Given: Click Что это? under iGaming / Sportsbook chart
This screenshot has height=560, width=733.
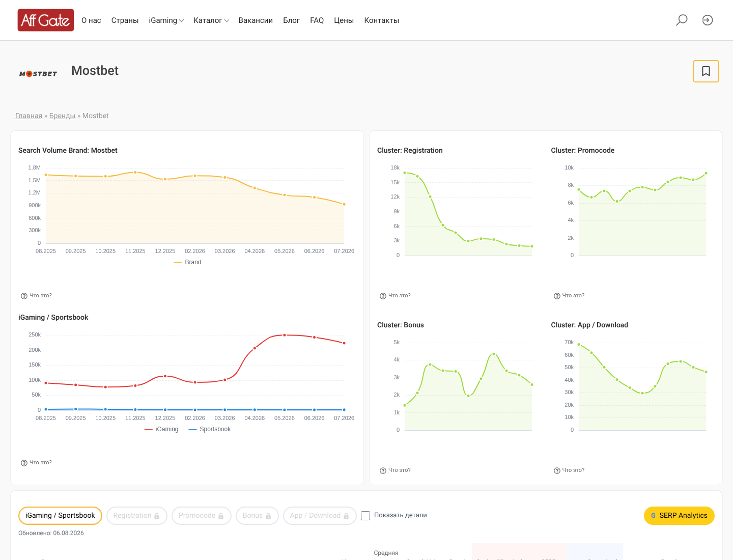Looking at the screenshot, I should click(41, 463).
